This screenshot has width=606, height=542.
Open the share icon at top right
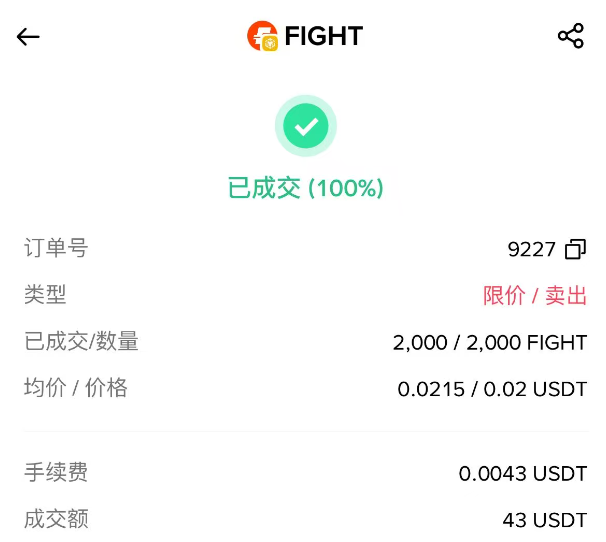(x=570, y=37)
